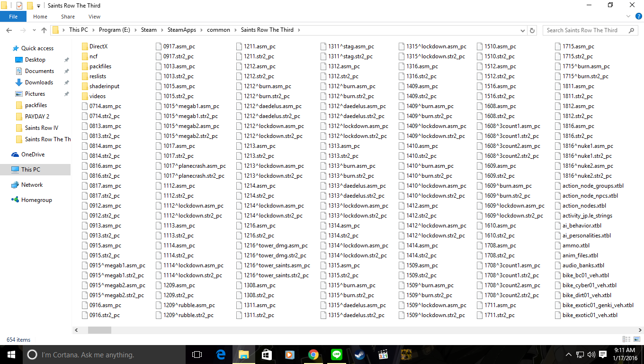The image size is (644, 364).
Task: Select file 1509^lockdown.str2_pc
Action: [x=432, y=315]
